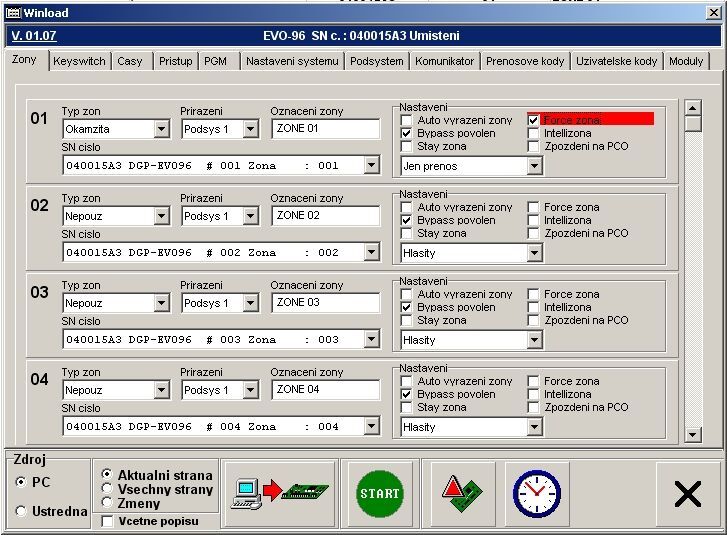Toggle Bypass povolen checkbox for zone 02
727x535 pixels.
pos(407,220)
